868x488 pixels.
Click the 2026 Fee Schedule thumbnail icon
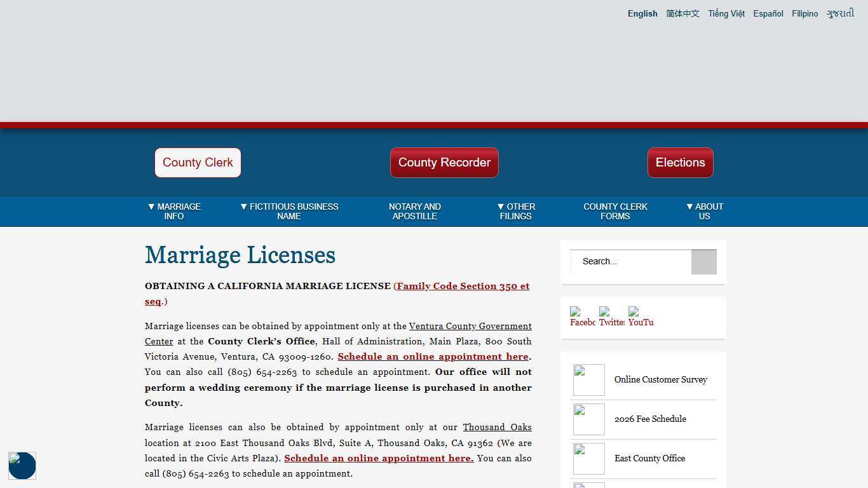pos(588,419)
